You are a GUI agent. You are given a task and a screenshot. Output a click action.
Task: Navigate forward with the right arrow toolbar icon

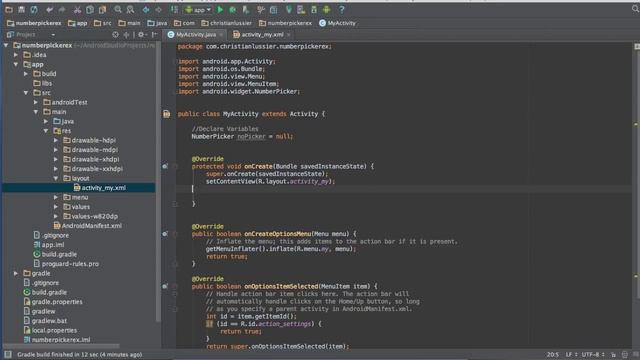pos(158,9)
